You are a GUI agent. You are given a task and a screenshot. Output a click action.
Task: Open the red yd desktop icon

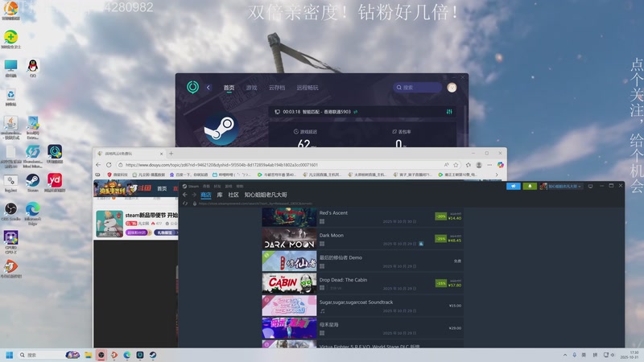coord(55,182)
